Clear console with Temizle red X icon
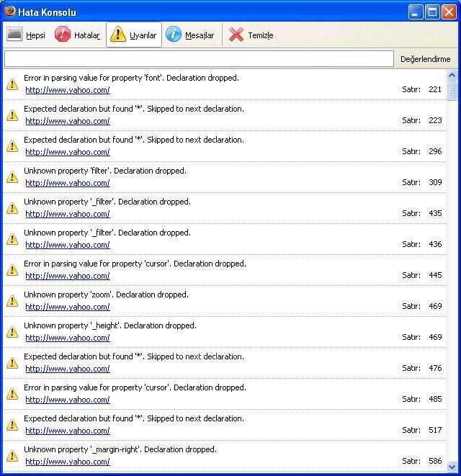This screenshot has width=461, height=476. 236,35
